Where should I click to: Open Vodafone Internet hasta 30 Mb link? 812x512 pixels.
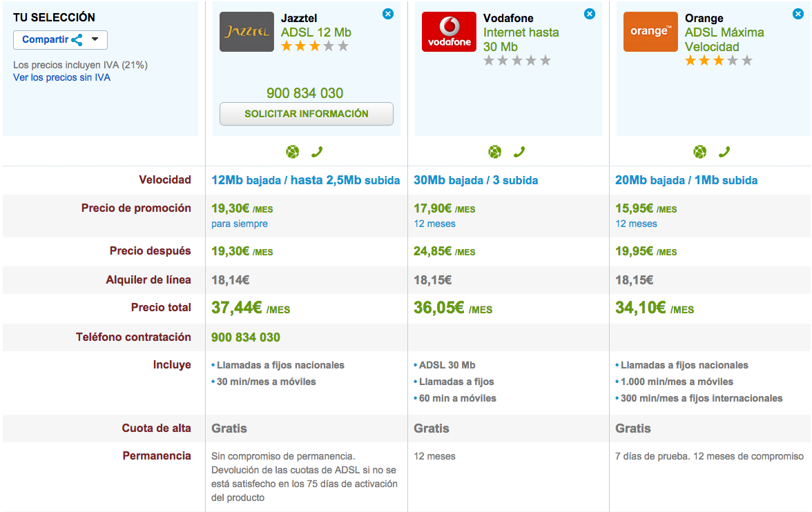point(521,39)
